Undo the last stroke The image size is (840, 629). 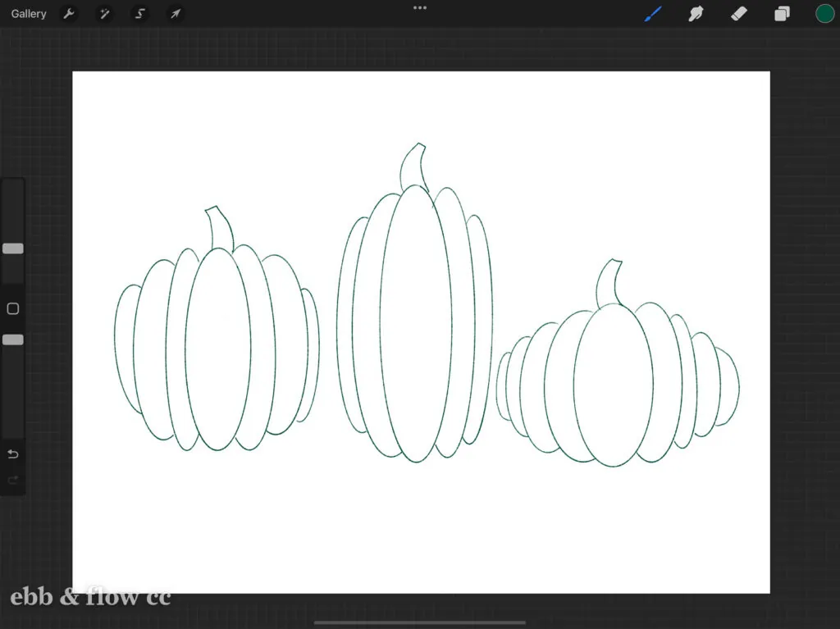point(13,454)
